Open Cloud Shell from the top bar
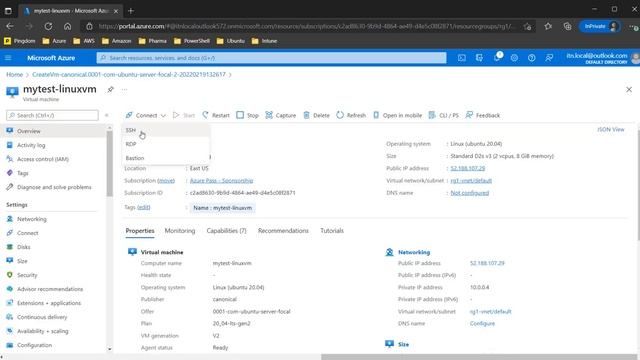The image size is (640, 360). pos(462,58)
